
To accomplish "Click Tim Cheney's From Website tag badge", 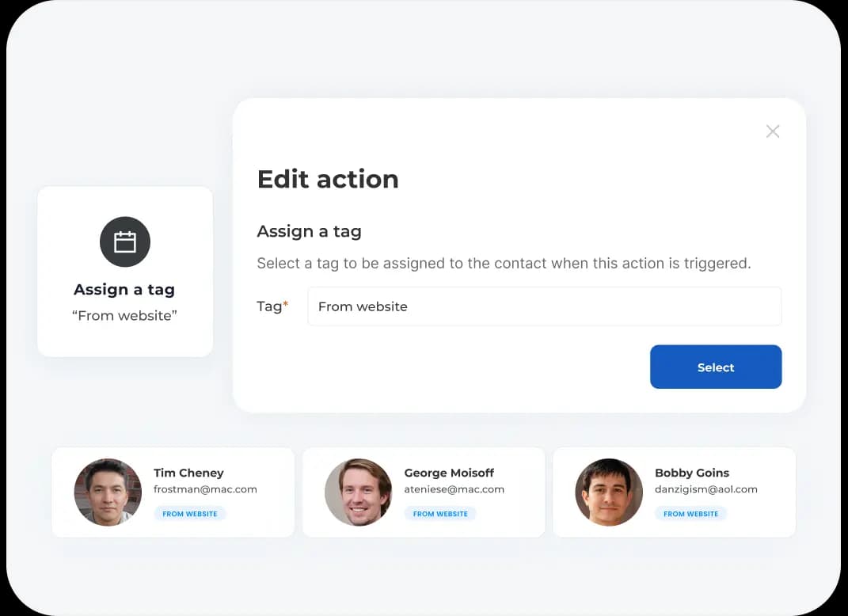I will pyautogui.click(x=190, y=514).
